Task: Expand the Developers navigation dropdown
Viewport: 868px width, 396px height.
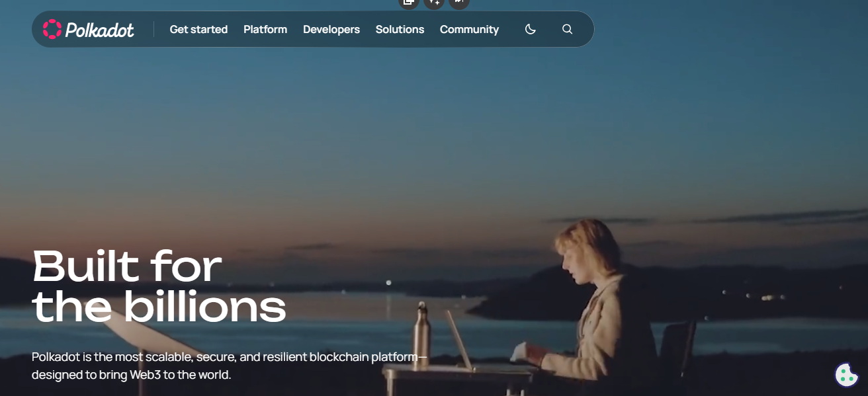Action: (331, 29)
